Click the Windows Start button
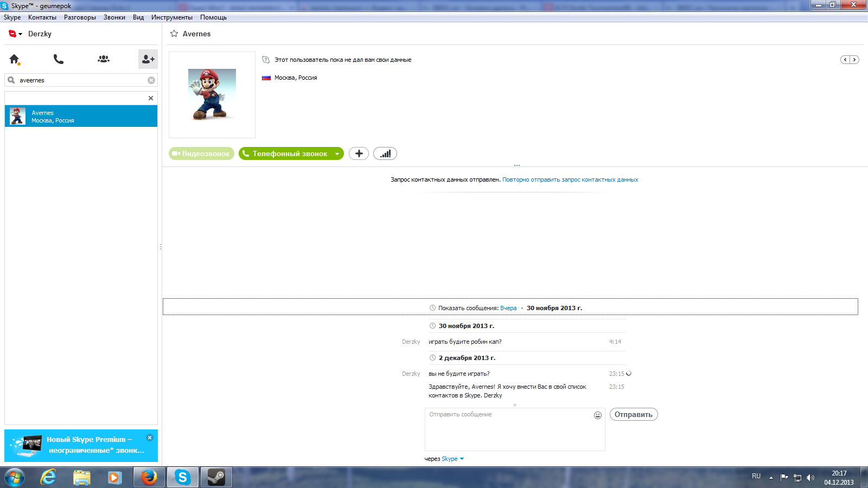 pos(14,478)
